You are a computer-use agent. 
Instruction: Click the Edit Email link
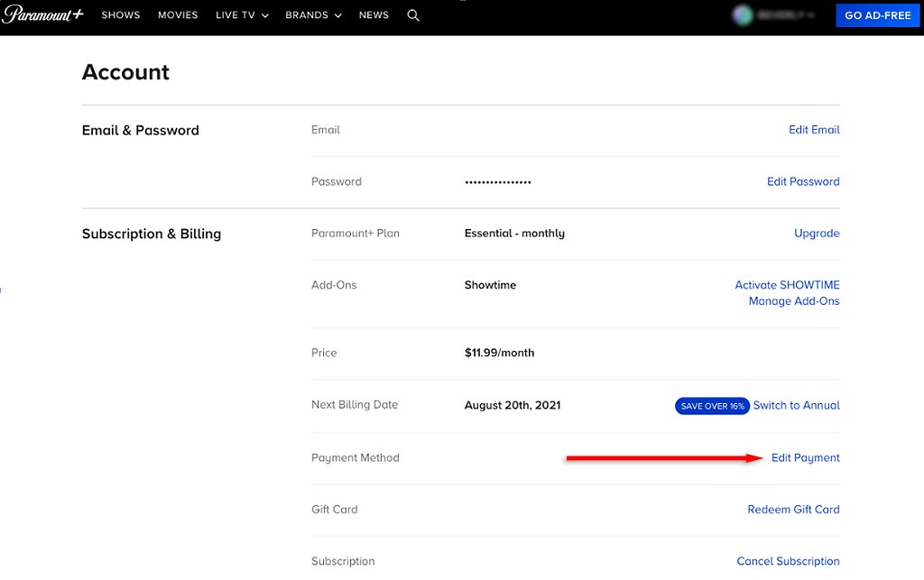coord(814,130)
